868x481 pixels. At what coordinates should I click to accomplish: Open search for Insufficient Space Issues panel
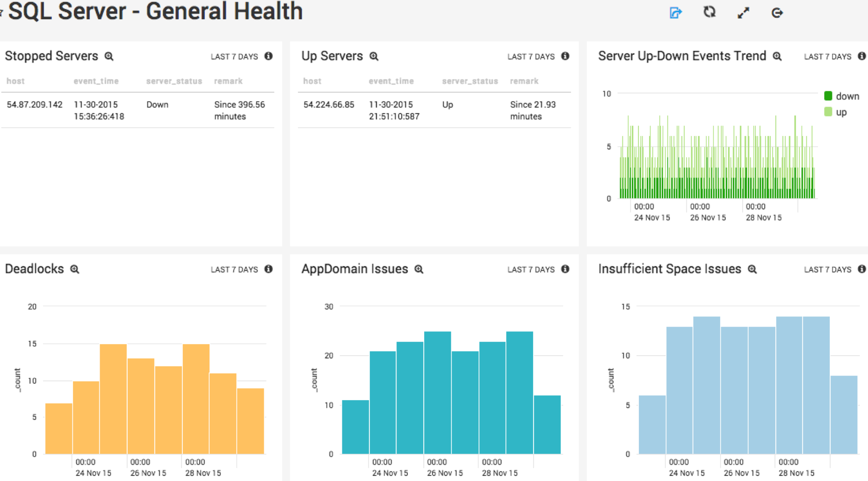[x=752, y=269]
